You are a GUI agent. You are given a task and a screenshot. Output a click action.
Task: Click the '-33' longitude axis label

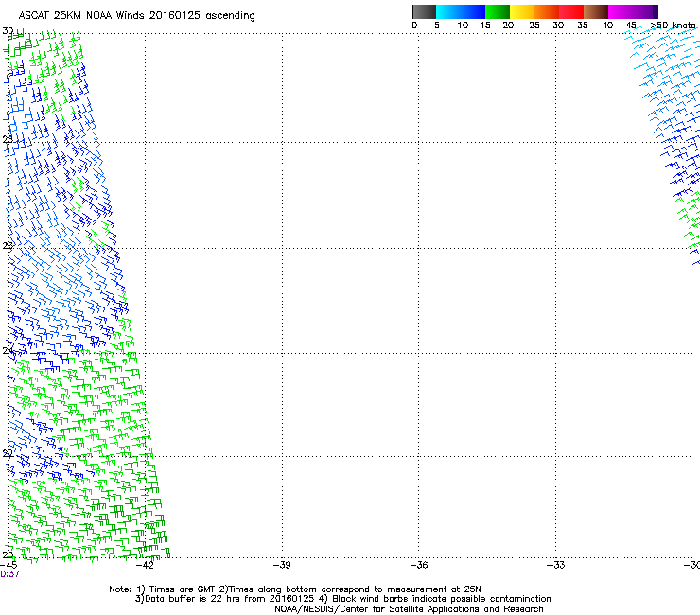pos(556,565)
